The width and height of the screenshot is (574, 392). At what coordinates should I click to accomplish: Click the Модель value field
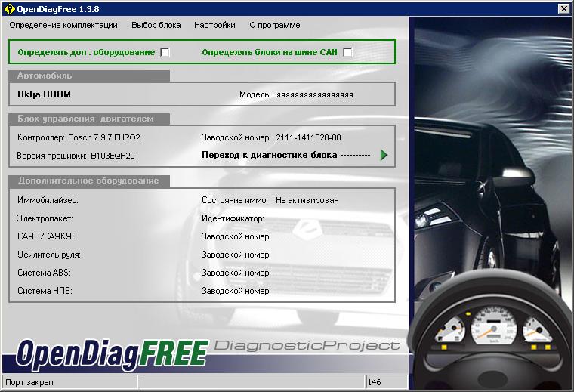315,95
